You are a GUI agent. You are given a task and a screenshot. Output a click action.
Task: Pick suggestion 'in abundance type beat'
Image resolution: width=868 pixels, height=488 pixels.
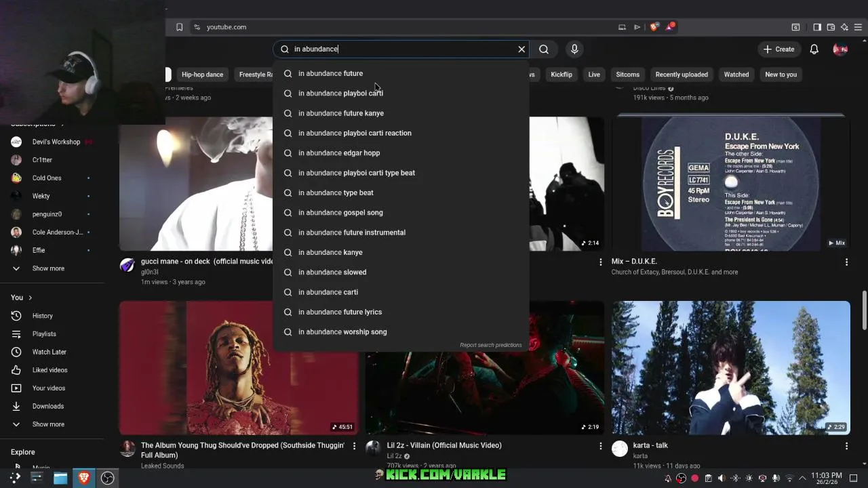coord(401,192)
